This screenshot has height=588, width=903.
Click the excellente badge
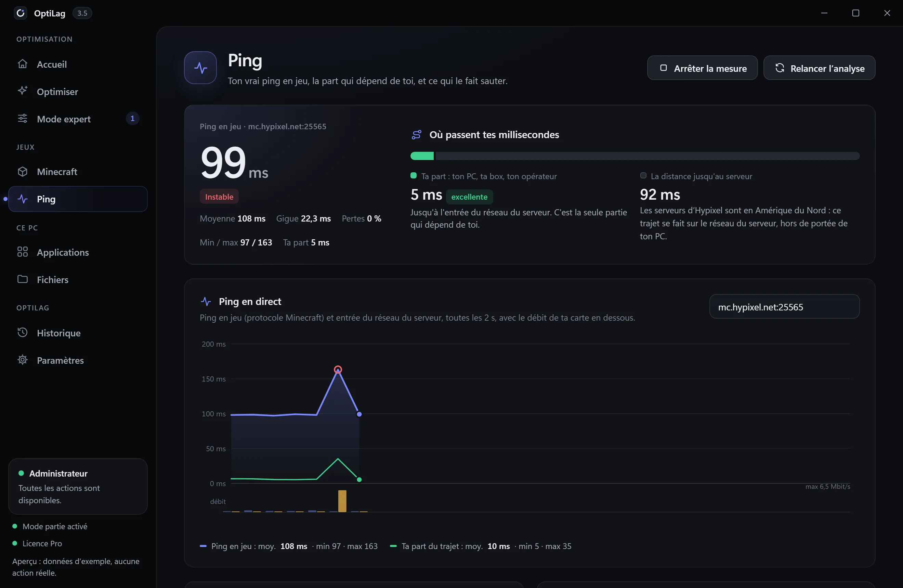(x=469, y=196)
